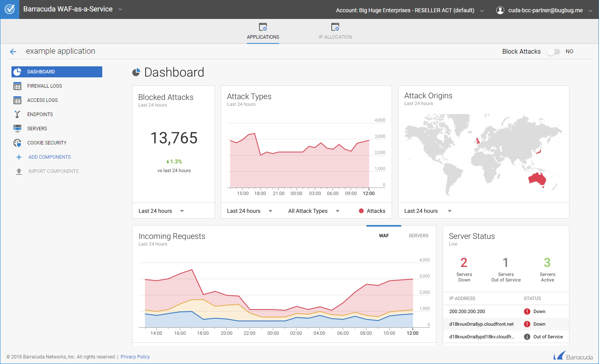
Task: Open the Servers sidebar icon
Action: 17,129
